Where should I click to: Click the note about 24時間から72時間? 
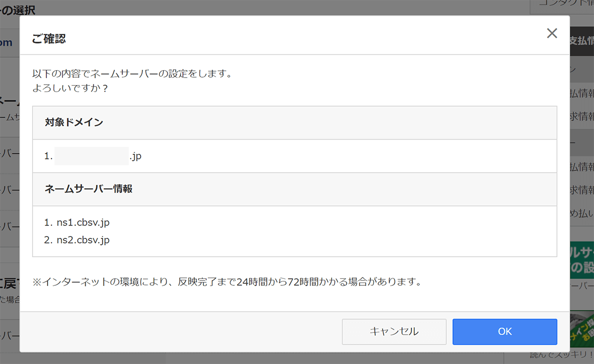point(226,282)
